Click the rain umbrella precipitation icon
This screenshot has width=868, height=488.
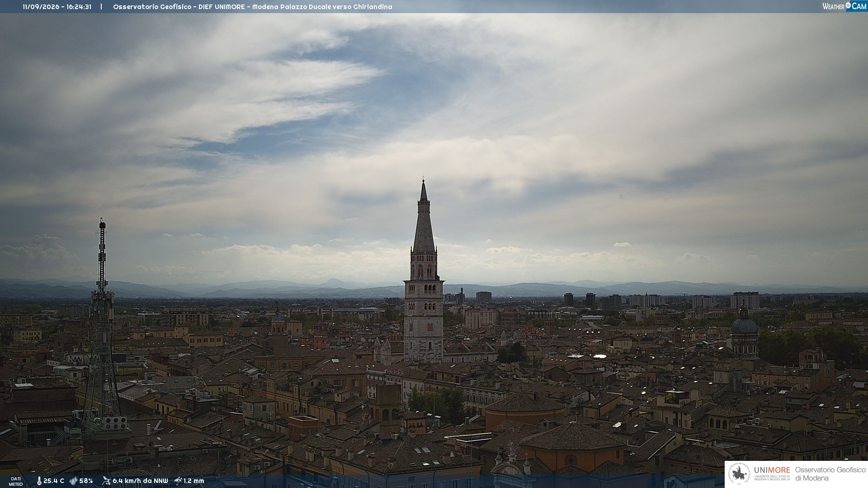click(178, 481)
